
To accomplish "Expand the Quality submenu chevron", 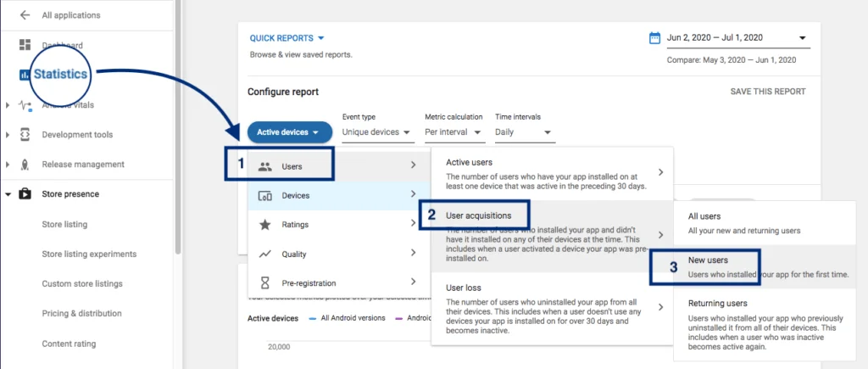I will click(x=413, y=253).
